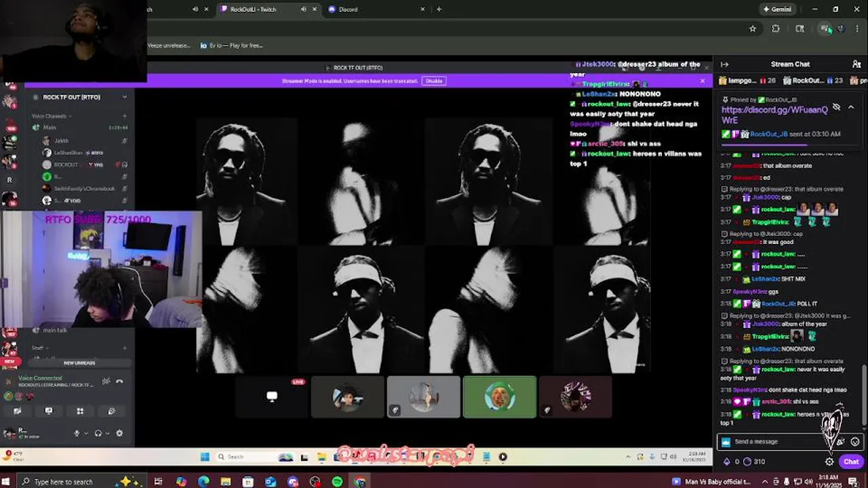Screen dimensions: 868x488
Task: Toggle noise suppression in Voice Connected panel
Action: pos(106,382)
